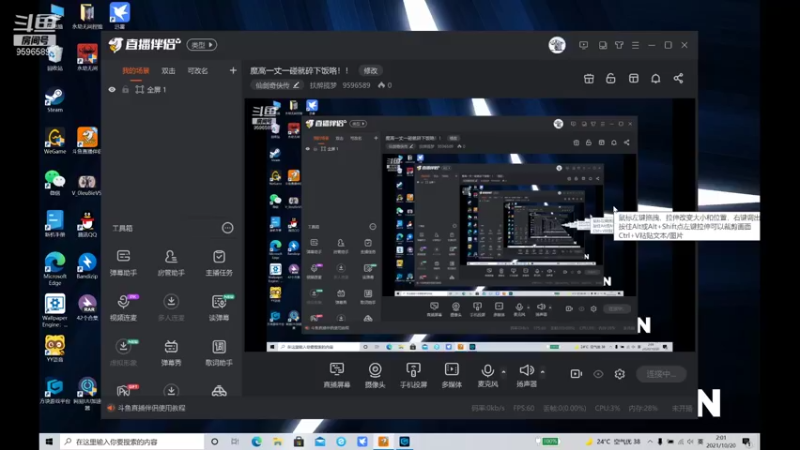Open Wallpaper Engine desktop shortcut
800x450 pixels.
pos(55,310)
